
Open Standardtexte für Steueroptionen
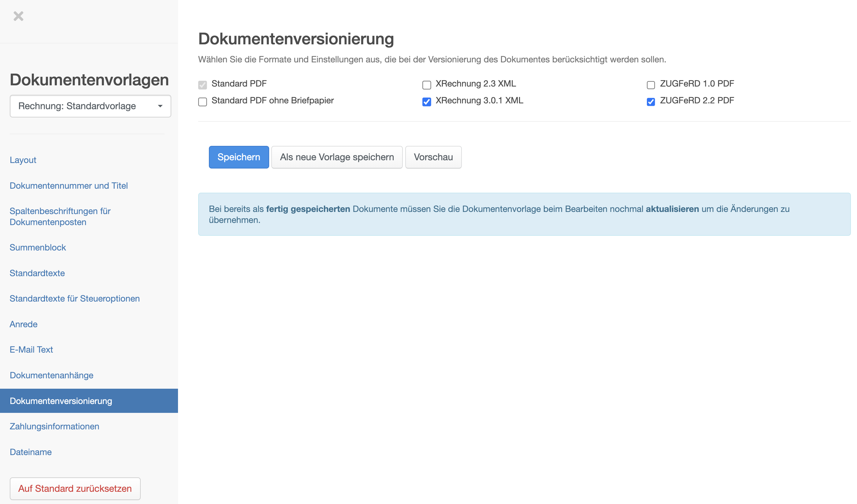(75, 298)
